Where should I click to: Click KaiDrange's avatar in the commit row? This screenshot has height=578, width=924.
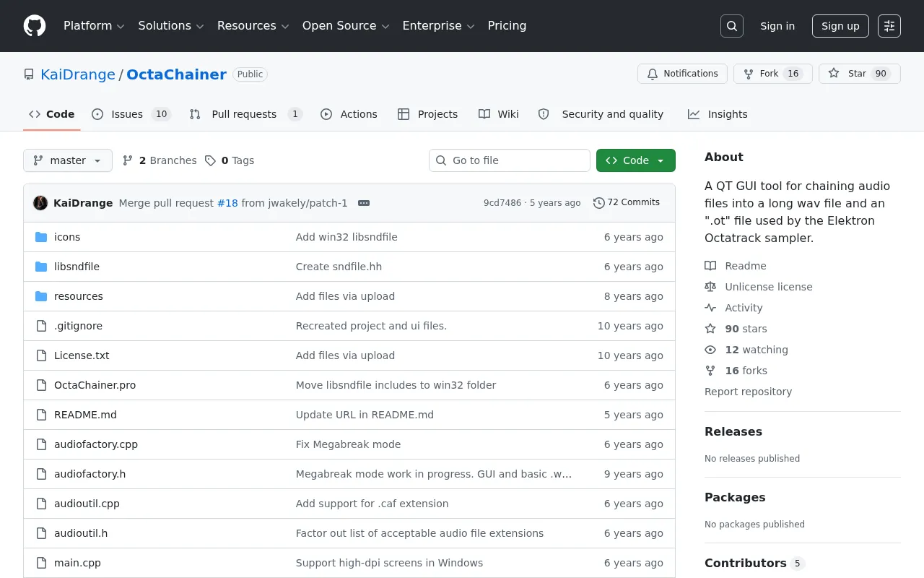[40, 203]
